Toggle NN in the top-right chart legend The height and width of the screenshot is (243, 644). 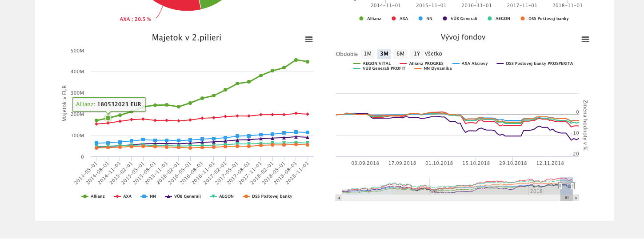pos(426,19)
